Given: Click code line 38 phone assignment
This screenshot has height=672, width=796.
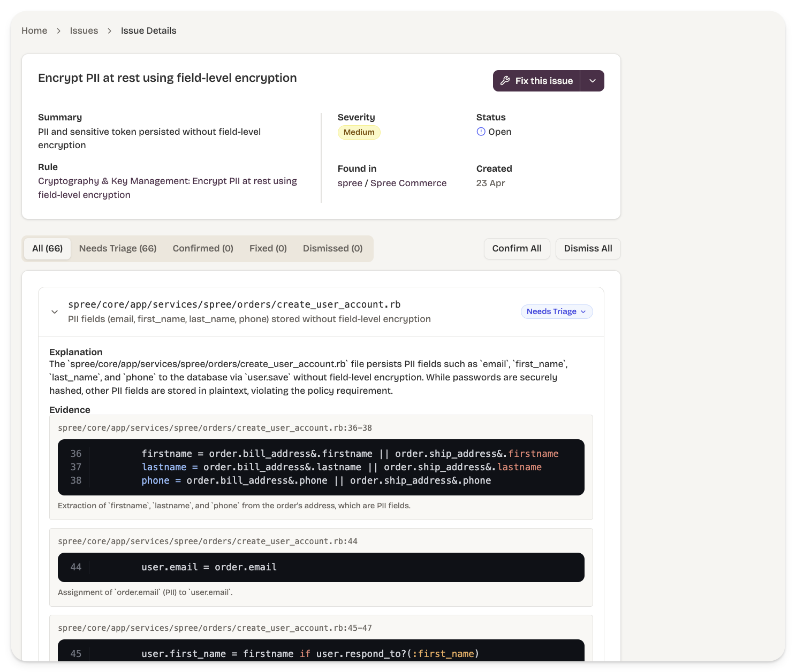Looking at the screenshot, I should [316, 480].
